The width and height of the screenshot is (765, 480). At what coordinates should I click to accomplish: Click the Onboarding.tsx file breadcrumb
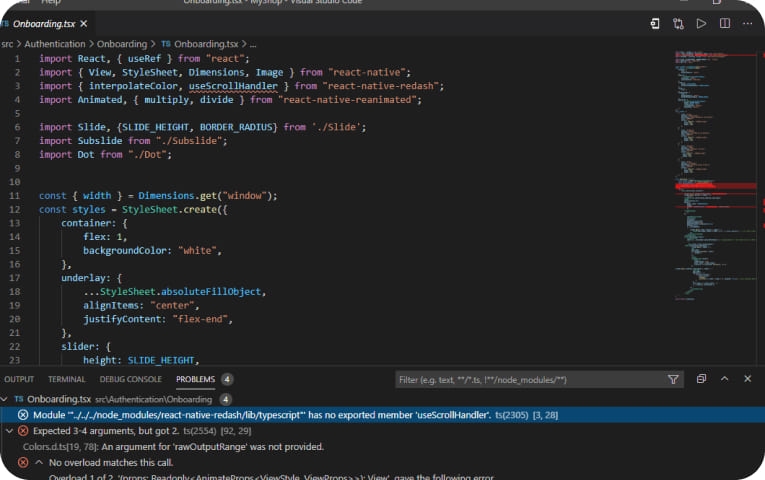coord(206,44)
